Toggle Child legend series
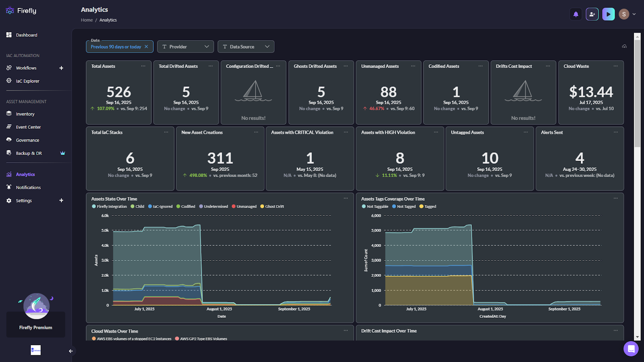The height and width of the screenshot is (362, 644). 137,207
